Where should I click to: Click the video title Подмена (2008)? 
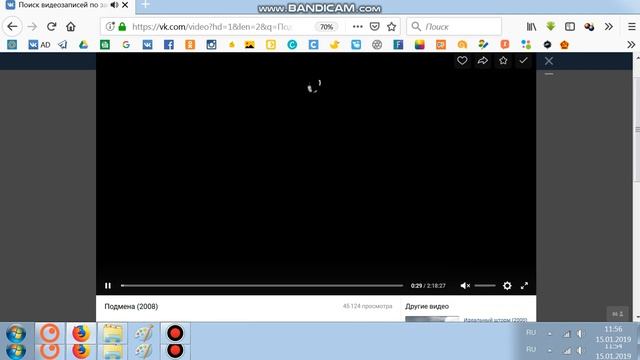point(131,307)
